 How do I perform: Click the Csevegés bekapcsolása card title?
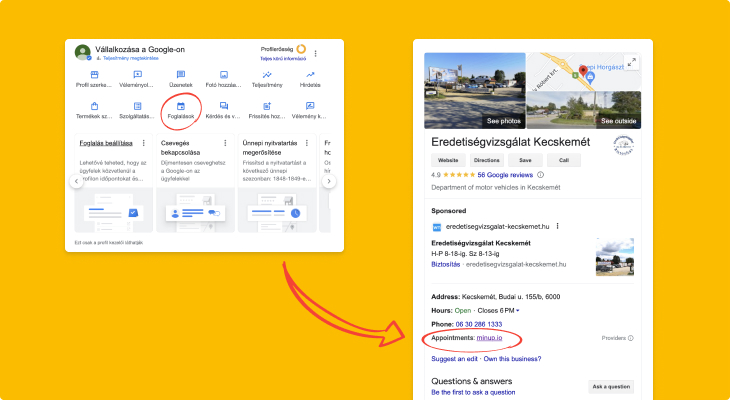click(x=181, y=148)
